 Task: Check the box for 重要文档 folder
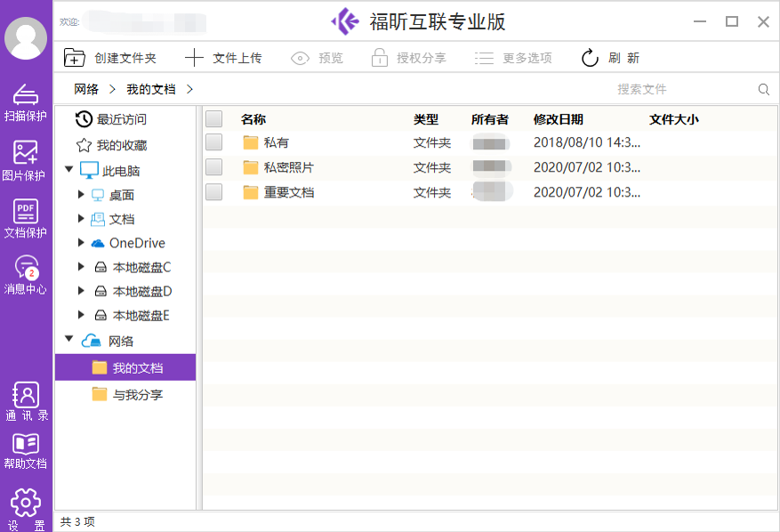pyautogui.click(x=214, y=192)
